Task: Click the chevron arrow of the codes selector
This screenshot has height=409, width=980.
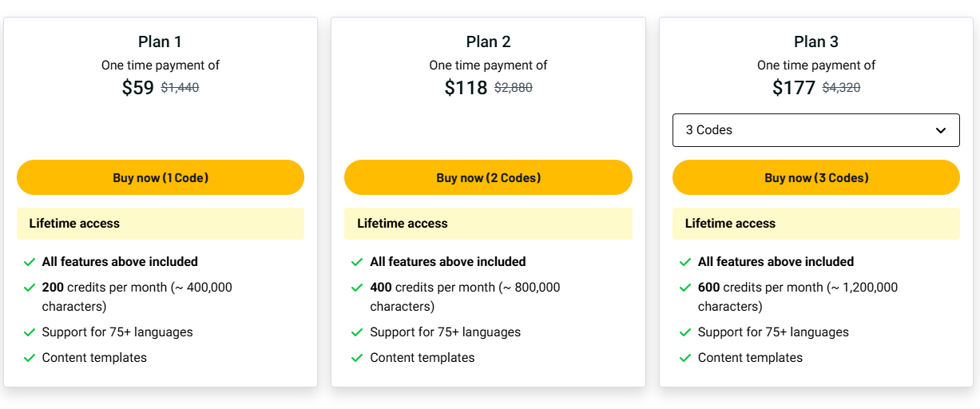Action: tap(941, 130)
